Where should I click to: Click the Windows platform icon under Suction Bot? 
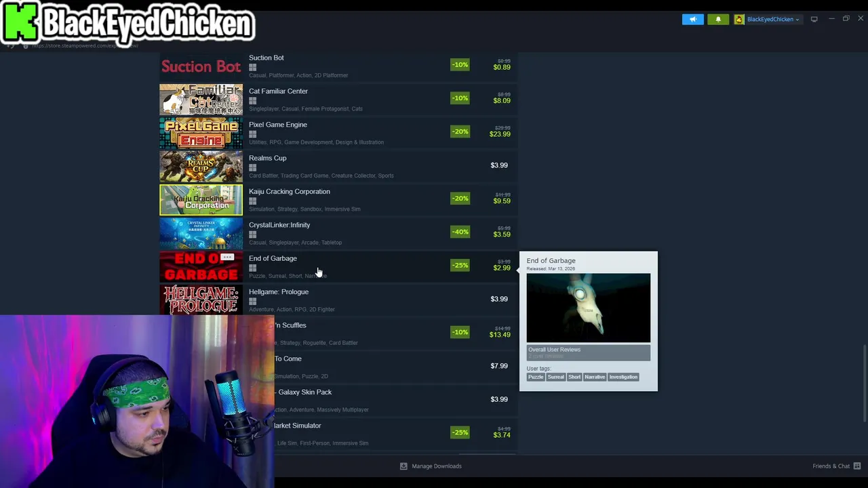coord(252,67)
